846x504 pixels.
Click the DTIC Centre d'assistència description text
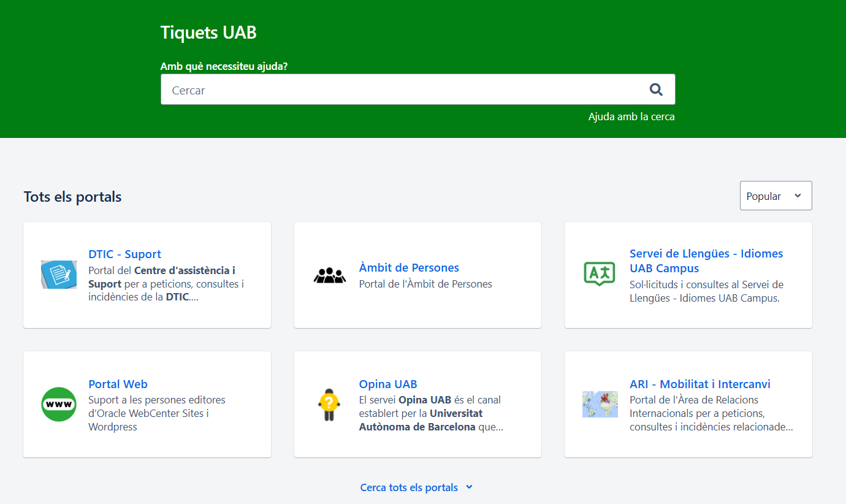click(x=166, y=284)
